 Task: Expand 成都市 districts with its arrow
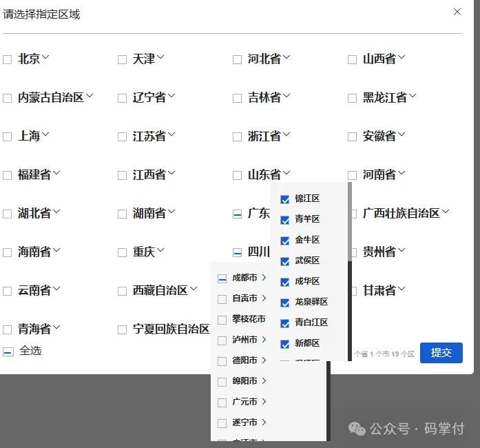[x=264, y=278]
